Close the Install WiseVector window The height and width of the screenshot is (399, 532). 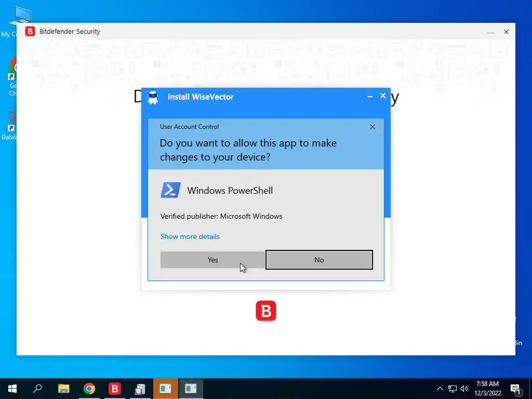click(x=383, y=96)
